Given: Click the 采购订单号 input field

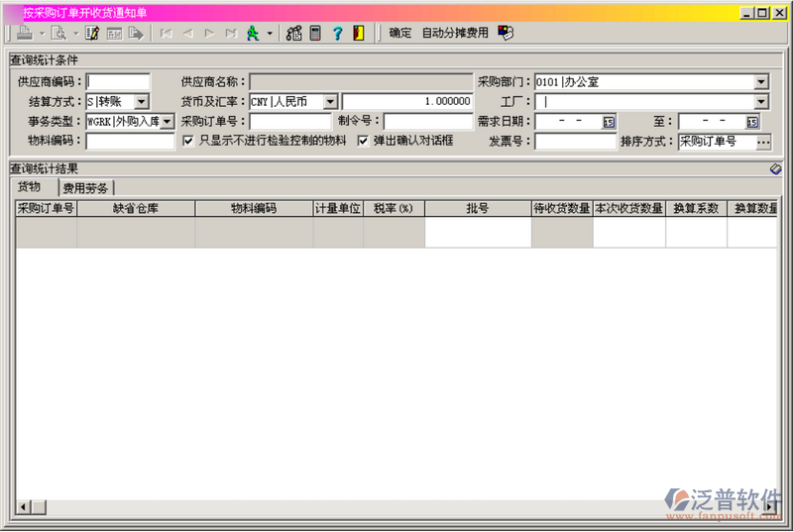Looking at the screenshot, I should coord(290,121).
